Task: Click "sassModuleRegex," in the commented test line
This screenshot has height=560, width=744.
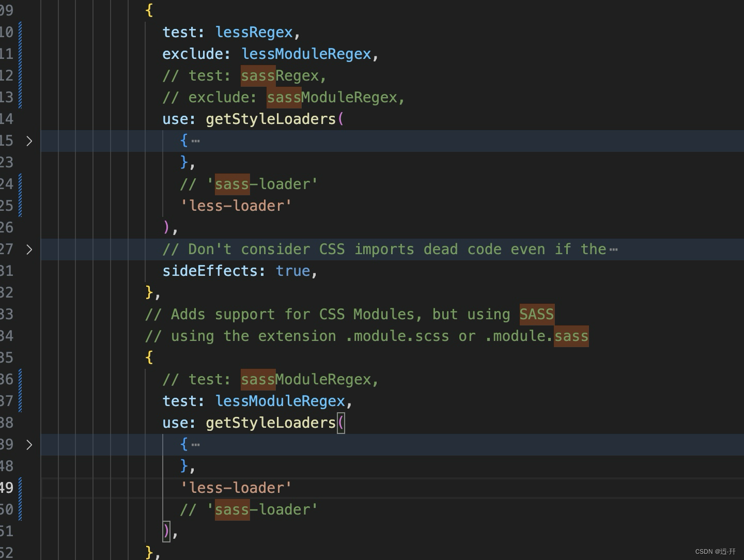Action: click(311, 379)
